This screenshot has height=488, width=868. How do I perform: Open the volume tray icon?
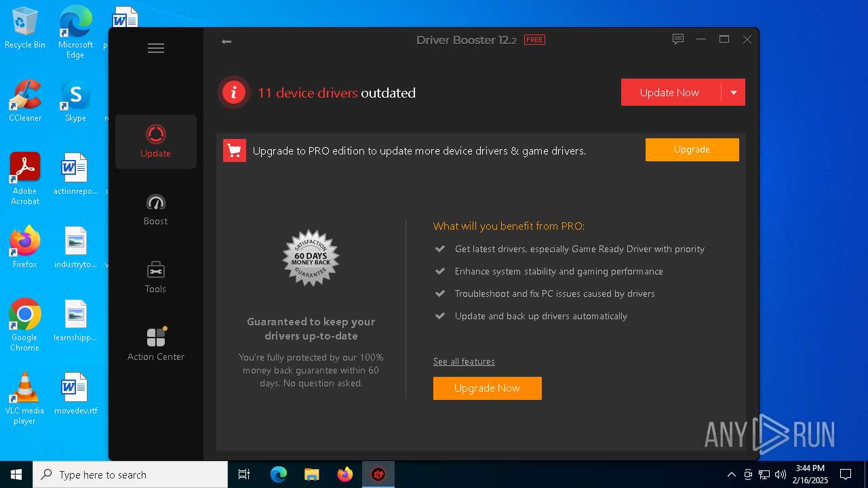tap(781, 474)
